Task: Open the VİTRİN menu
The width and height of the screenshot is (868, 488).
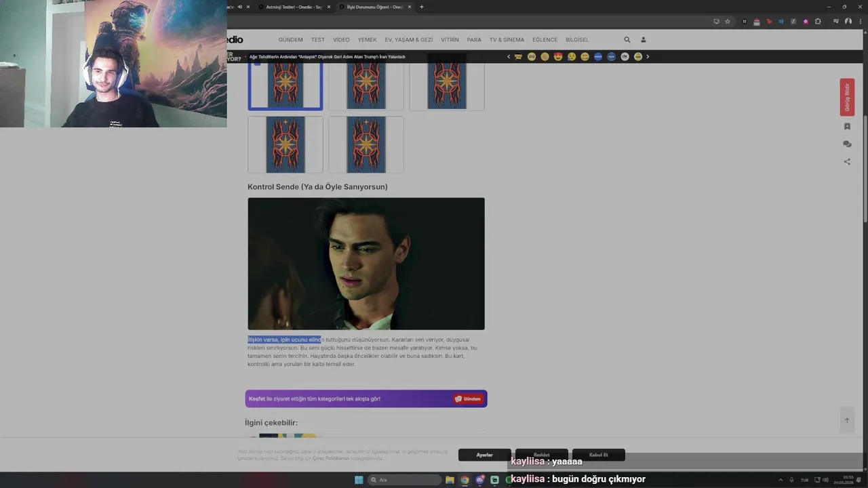Action: 450,40
